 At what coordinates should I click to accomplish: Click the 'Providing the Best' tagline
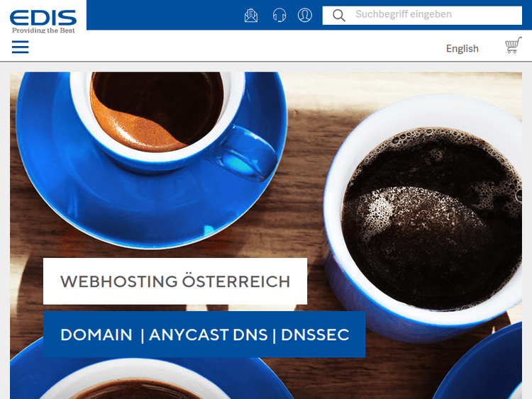click(43, 30)
